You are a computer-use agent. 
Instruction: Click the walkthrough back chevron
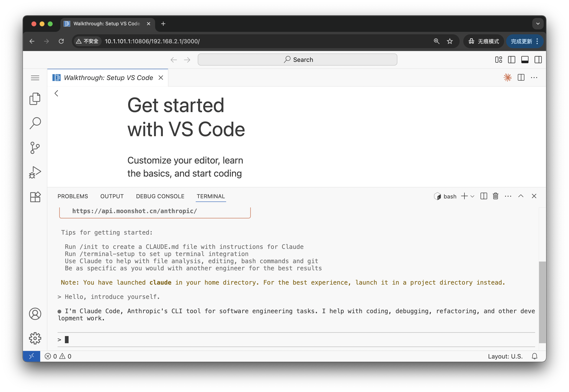coord(57,93)
